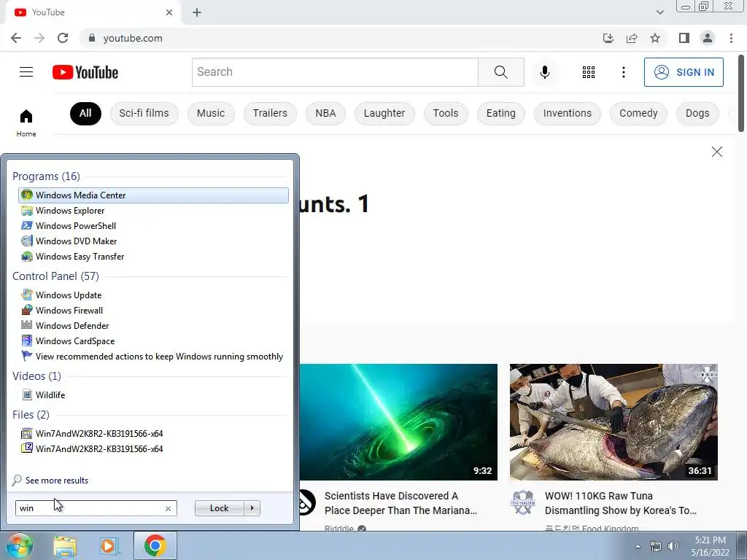Show hidden system tray icons

pyautogui.click(x=638, y=546)
